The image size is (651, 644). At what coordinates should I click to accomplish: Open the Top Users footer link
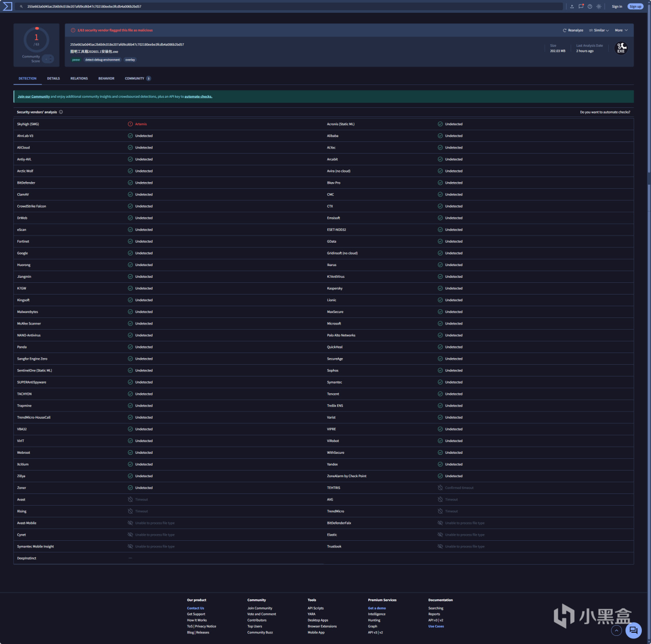(255, 627)
